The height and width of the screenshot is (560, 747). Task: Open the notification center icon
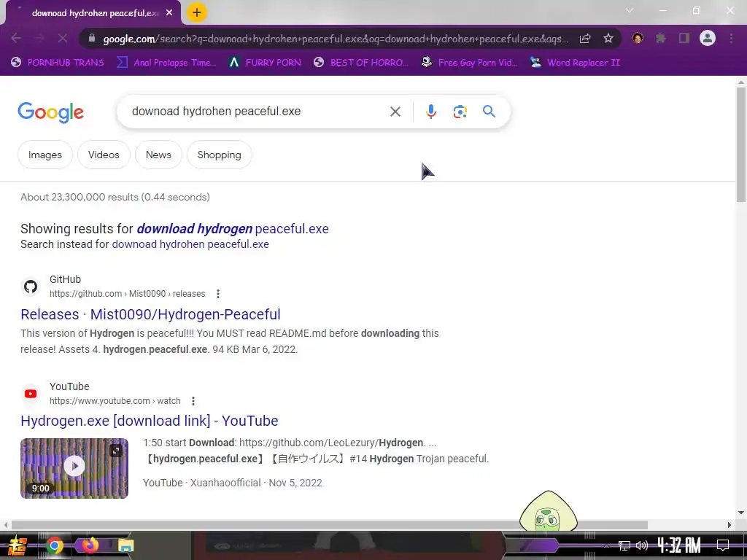click(x=722, y=545)
